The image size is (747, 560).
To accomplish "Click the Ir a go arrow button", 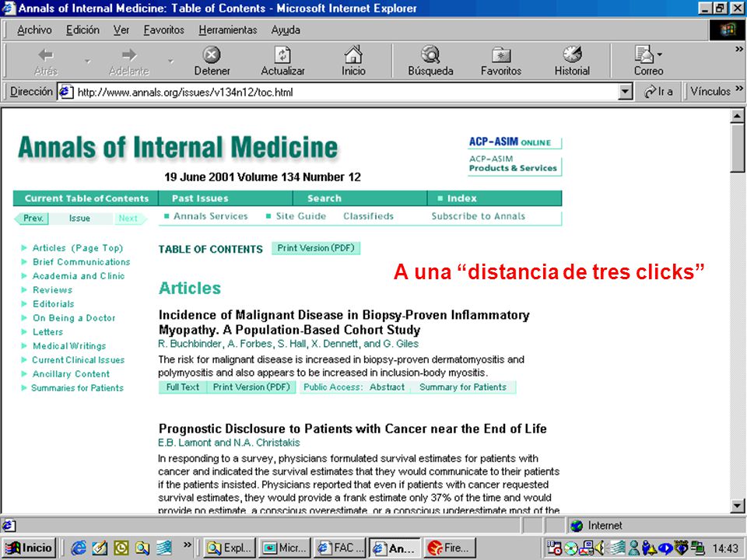I will click(x=659, y=92).
